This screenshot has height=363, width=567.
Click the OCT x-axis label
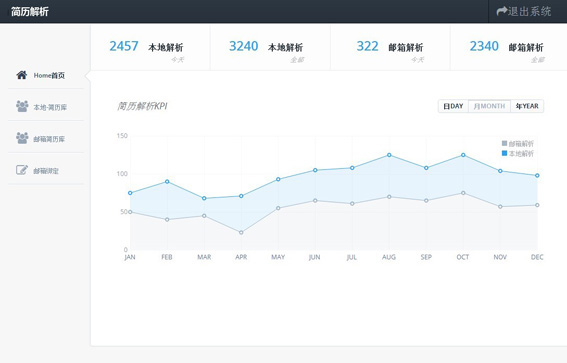pos(463,257)
